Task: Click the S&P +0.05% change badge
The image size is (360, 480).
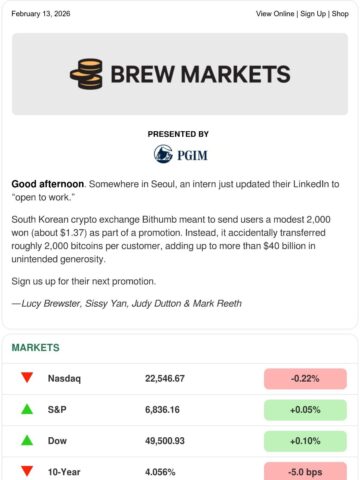Action: [305, 410]
